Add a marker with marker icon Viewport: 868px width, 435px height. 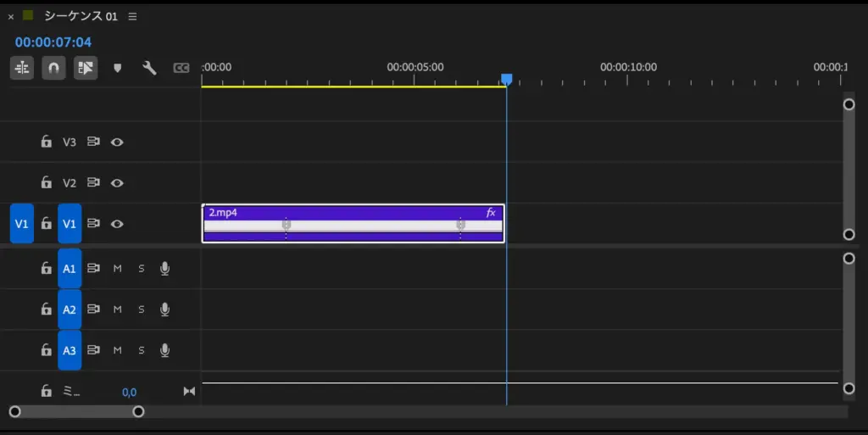tap(118, 68)
